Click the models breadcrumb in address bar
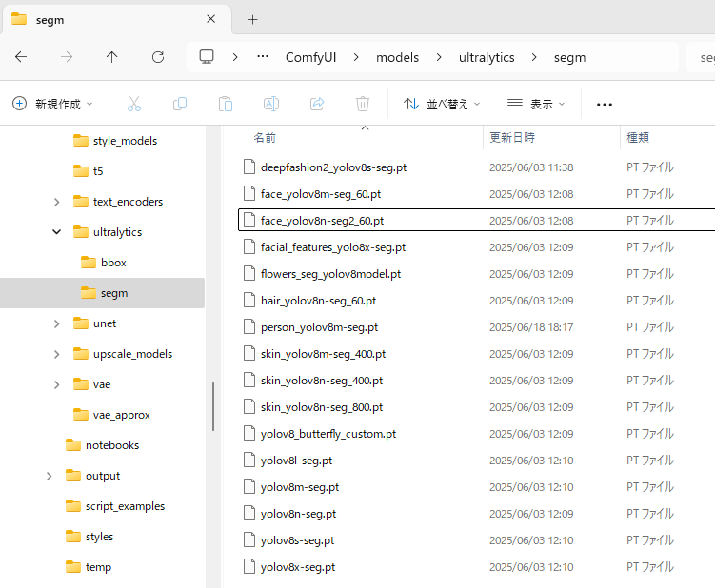The width and height of the screenshot is (715, 588). pos(397,57)
